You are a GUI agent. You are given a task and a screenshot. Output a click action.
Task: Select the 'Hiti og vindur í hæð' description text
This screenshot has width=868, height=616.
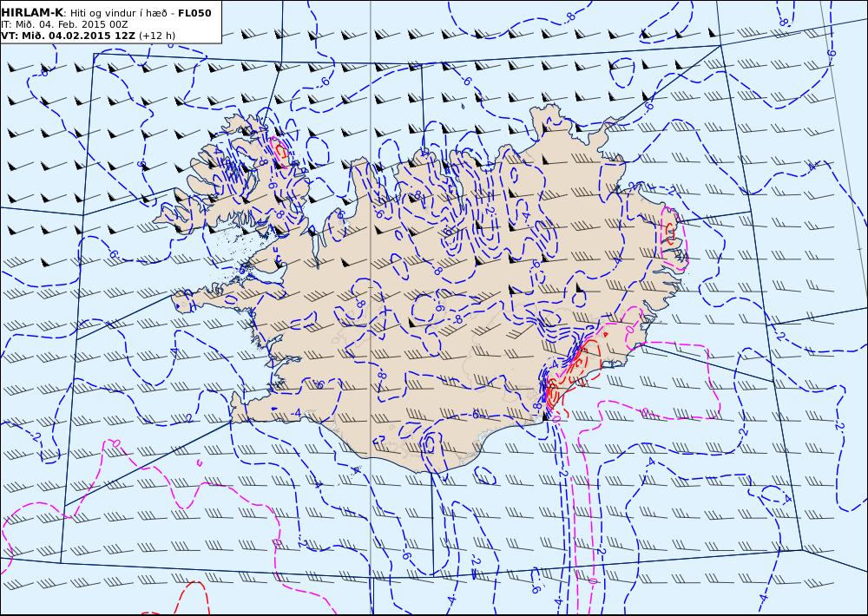[117, 13]
